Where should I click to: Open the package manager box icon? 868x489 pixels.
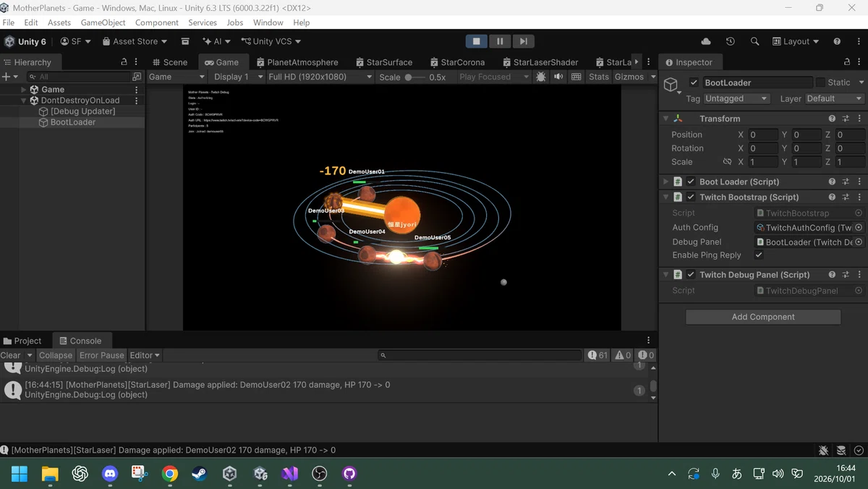(185, 41)
